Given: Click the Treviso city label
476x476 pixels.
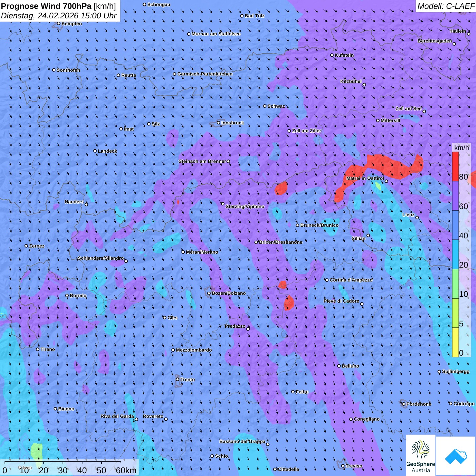Looking at the screenshot, I should (x=354, y=466).
